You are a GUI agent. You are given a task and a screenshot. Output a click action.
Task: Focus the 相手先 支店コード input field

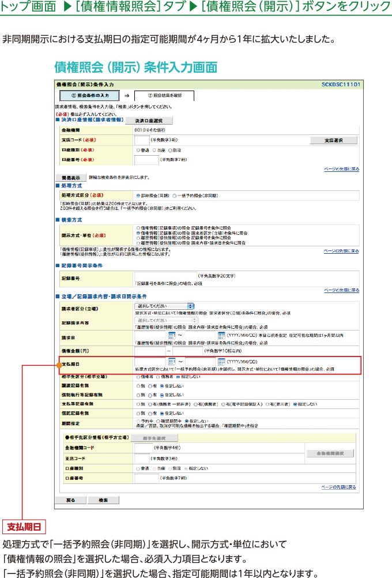(142, 459)
